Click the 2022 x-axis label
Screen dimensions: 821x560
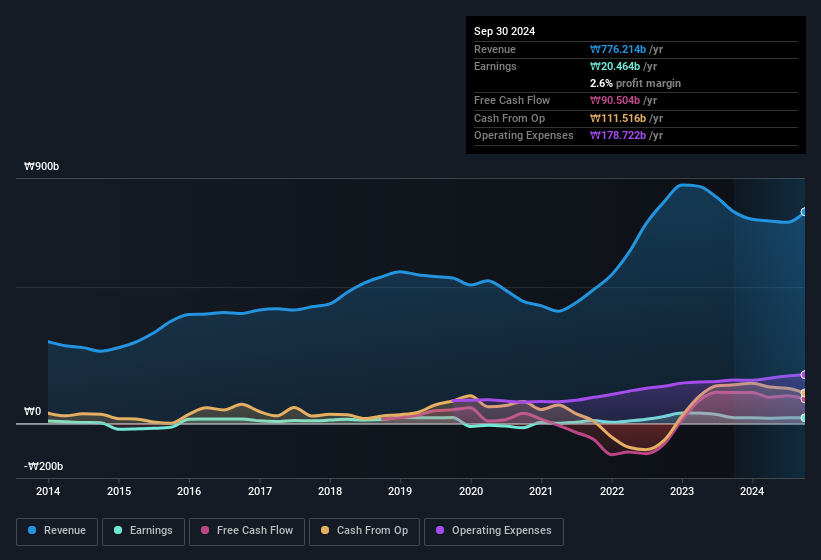point(612,491)
